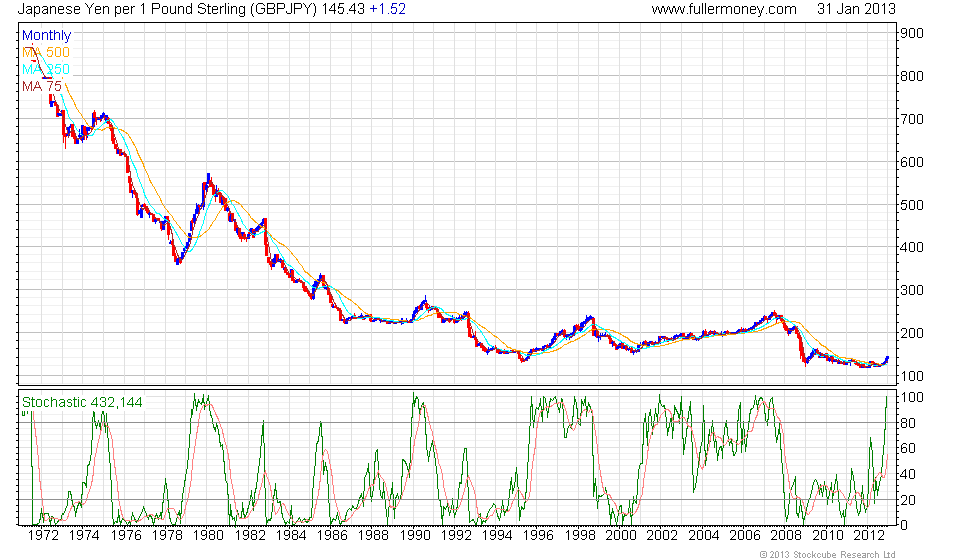Click the www.fullermoney.com website link
This screenshot has height=560, width=980.
click(723, 9)
